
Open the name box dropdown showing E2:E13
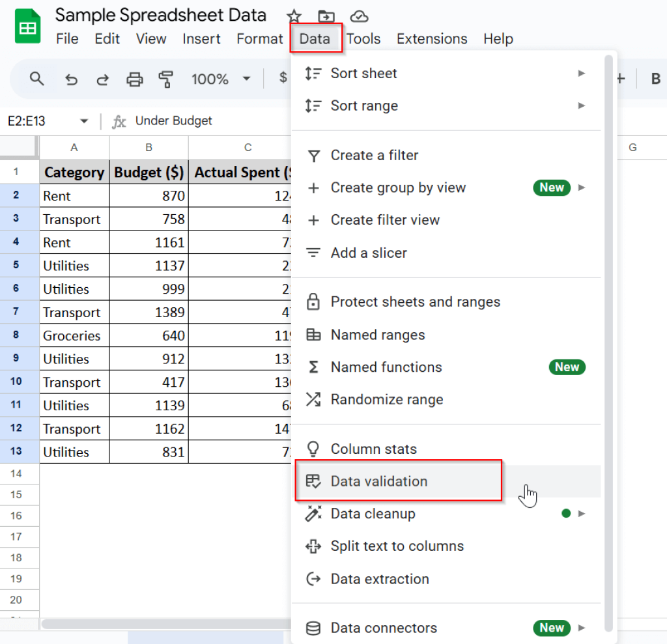[x=83, y=120]
